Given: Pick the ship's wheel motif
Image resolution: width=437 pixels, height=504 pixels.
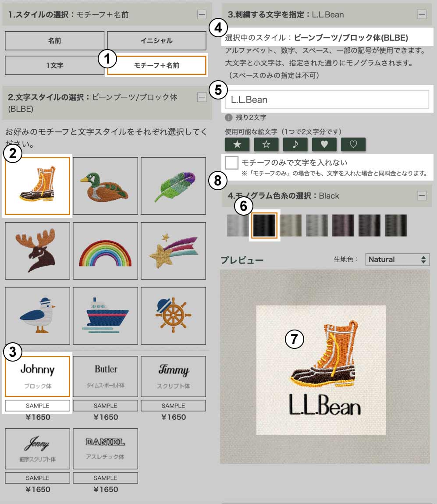Looking at the screenshot, I should point(173,316).
